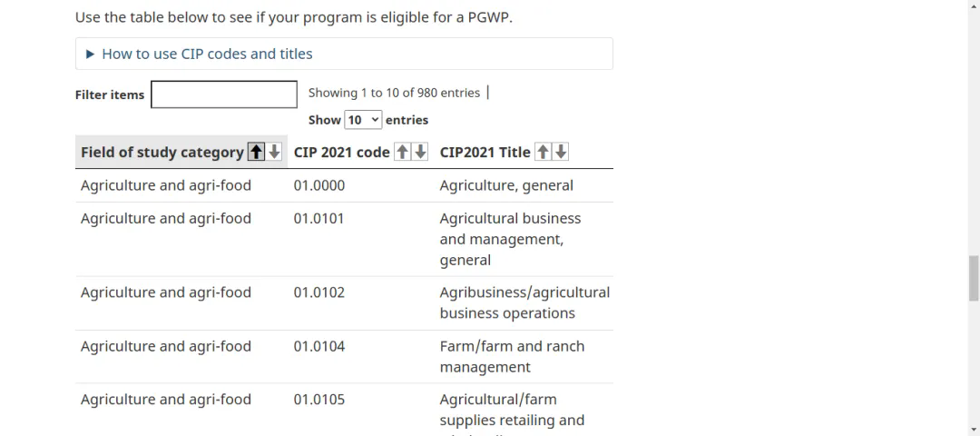The width and height of the screenshot is (980, 436).
Task: Sort CIP2021 Title ascending arrow
Action: 544,153
